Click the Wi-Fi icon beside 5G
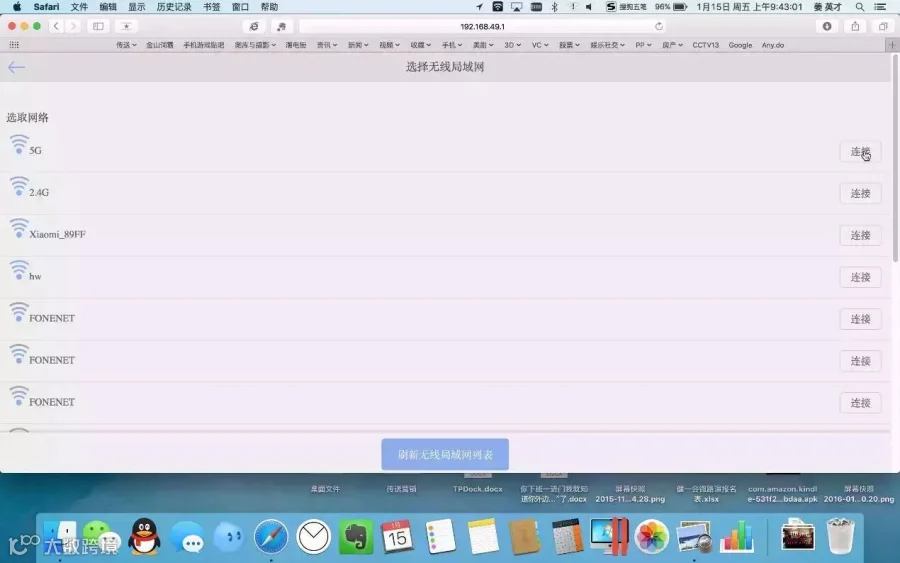900x563 pixels. point(18,145)
